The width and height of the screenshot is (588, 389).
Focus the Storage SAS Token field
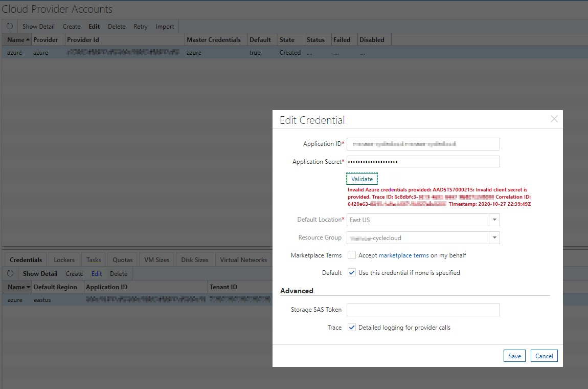click(x=423, y=310)
